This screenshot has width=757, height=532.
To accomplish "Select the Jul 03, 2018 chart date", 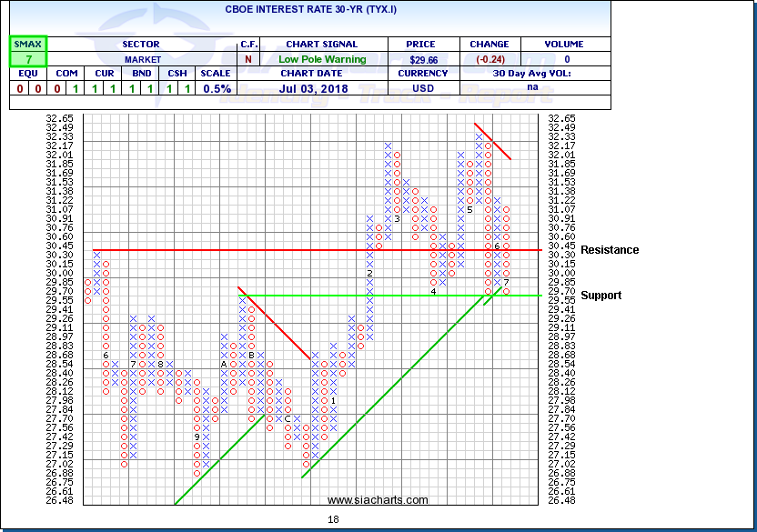I will [x=324, y=89].
